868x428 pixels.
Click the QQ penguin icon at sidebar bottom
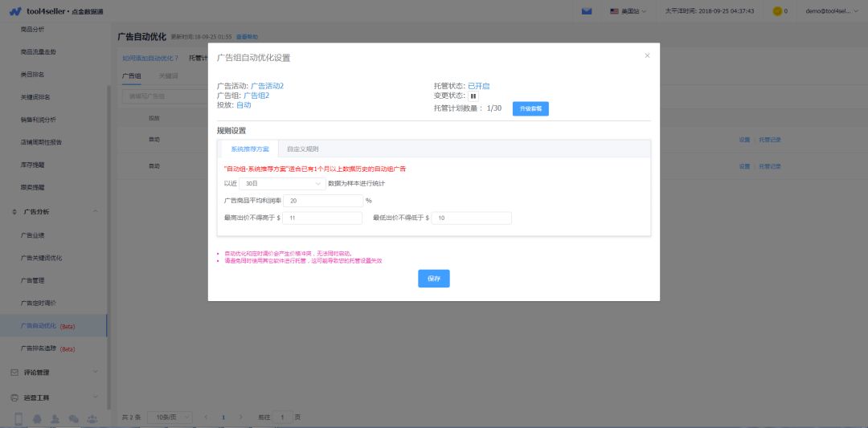tap(37, 418)
